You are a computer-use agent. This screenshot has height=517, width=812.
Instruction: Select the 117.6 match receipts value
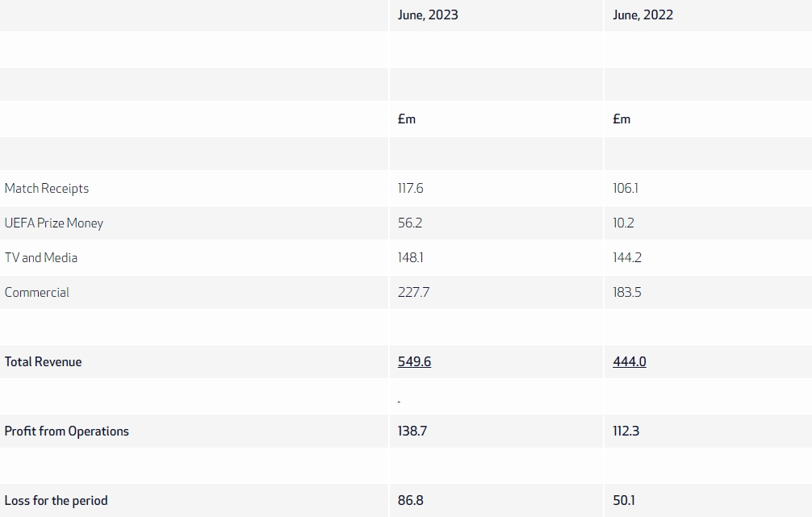(411, 188)
